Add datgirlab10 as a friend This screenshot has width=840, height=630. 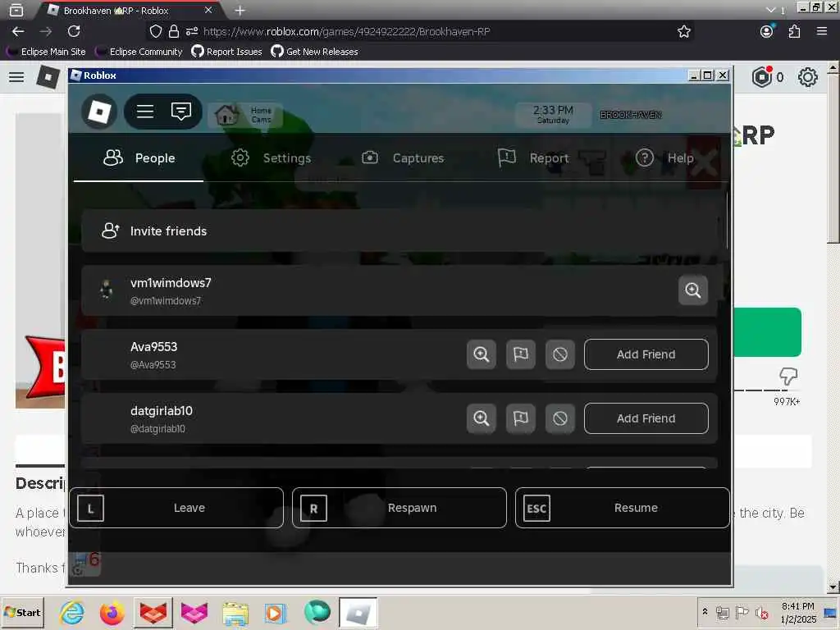pos(646,418)
